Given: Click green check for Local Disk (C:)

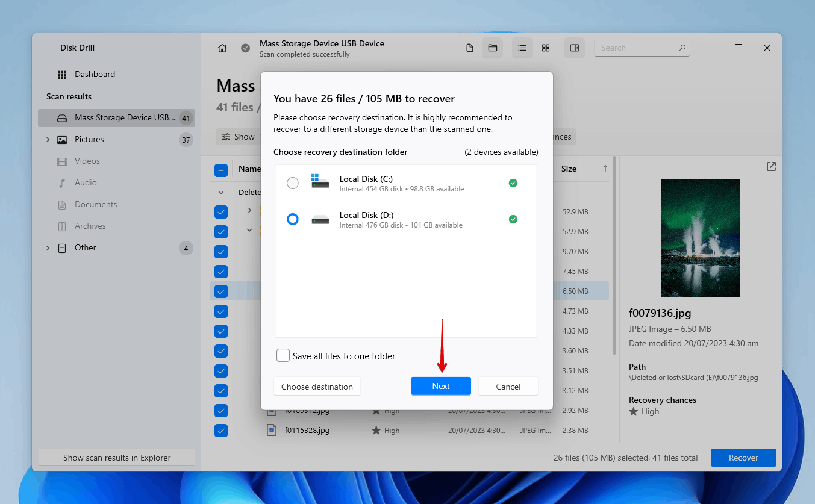Looking at the screenshot, I should pos(513,183).
